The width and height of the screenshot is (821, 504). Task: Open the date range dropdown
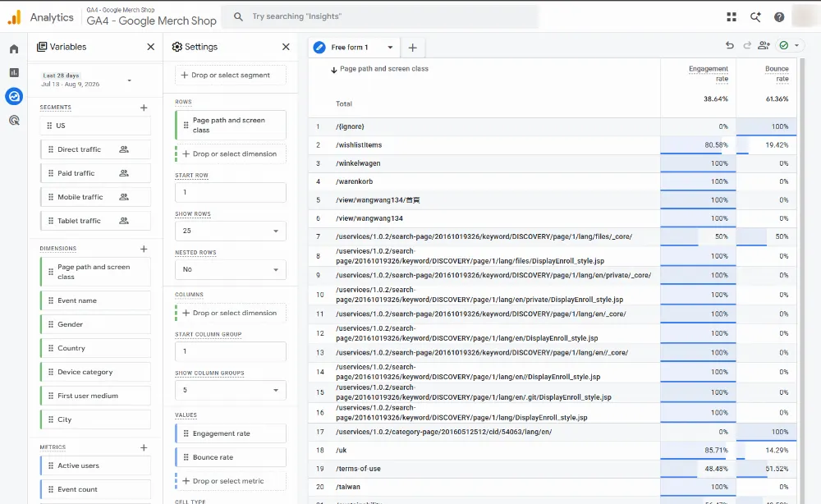tap(130, 80)
